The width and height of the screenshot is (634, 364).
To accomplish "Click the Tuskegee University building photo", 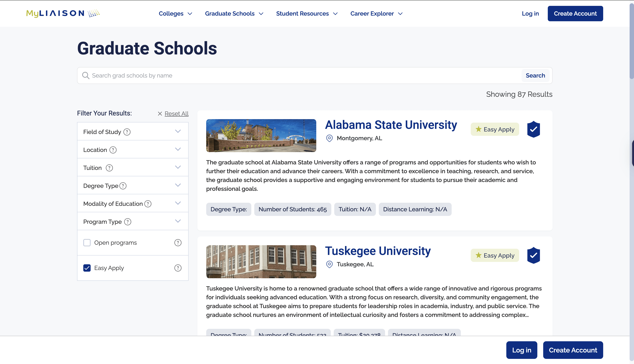I will [x=261, y=262].
